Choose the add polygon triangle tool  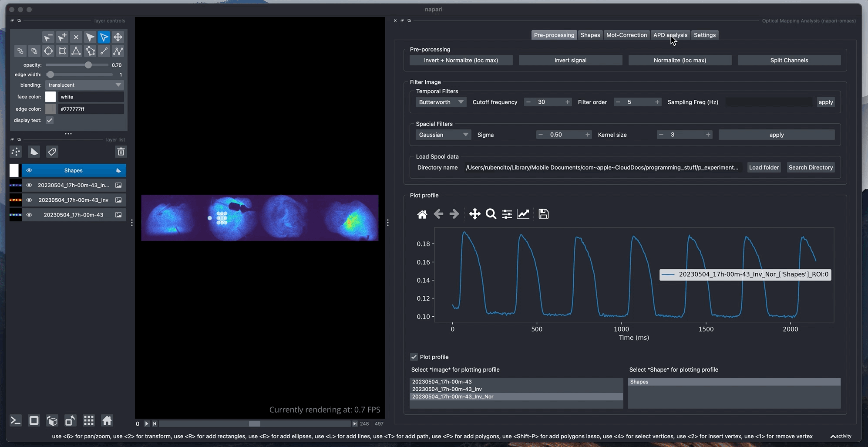[76, 51]
